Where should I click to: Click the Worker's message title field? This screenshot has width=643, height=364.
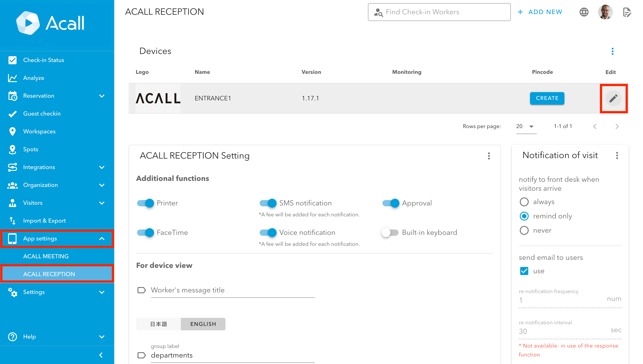click(232, 290)
